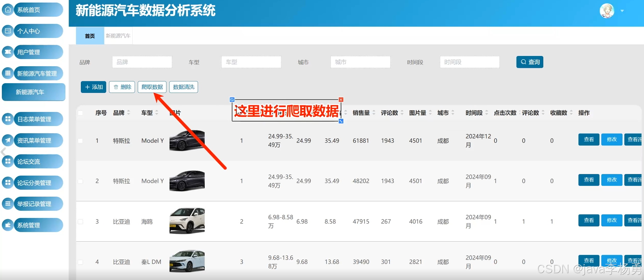Select 新能源汽车 submenu item
The height and width of the screenshot is (280, 644).
[33, 92]
